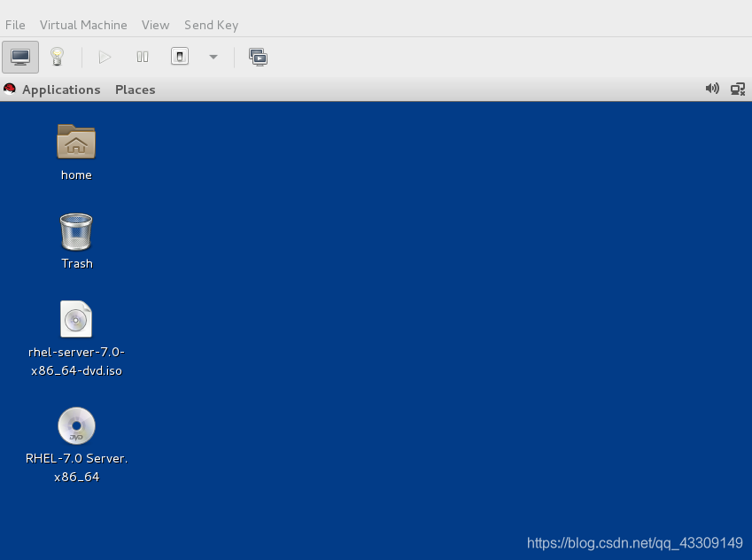Click the Red Hat logo icon
Viewport: 752px width, 560px height.
point(10,89)
